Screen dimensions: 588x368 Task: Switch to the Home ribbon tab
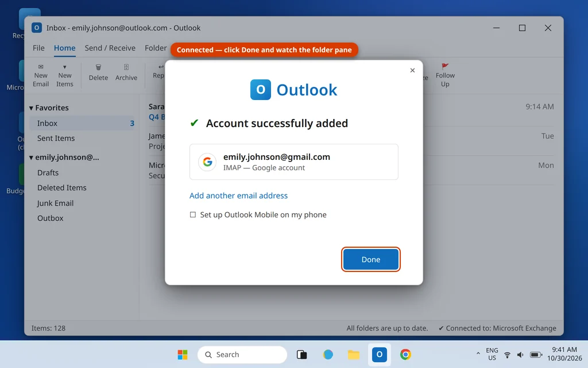[64, 48]
